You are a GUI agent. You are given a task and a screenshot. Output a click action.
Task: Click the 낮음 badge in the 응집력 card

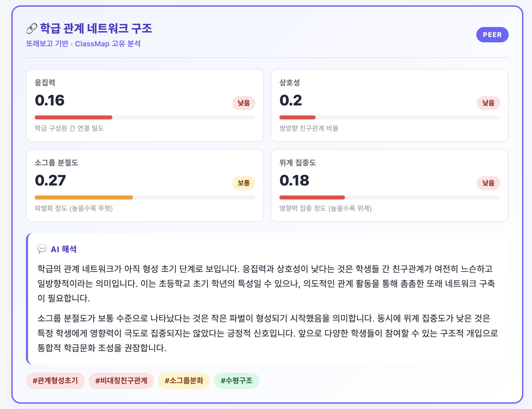click(244, 103)
